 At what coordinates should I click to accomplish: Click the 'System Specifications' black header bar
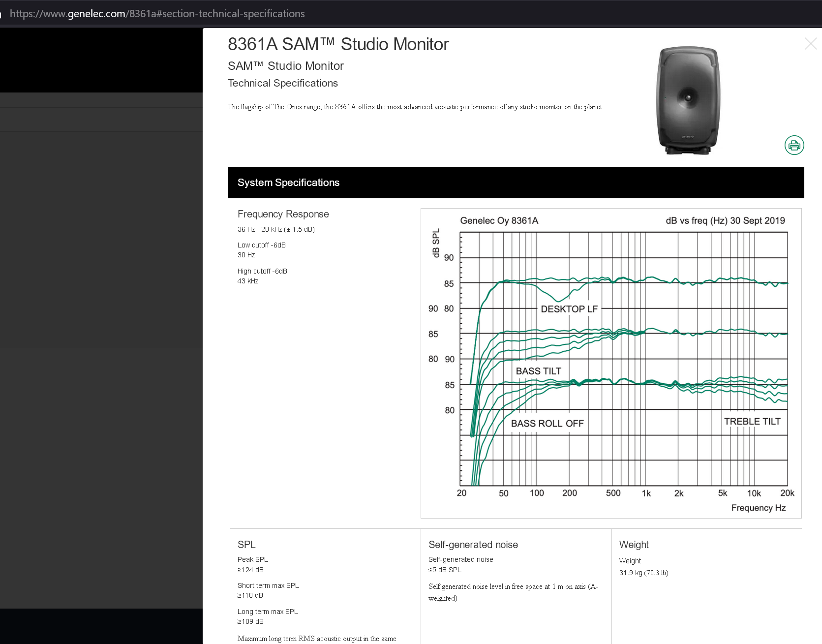coord(516,183)
